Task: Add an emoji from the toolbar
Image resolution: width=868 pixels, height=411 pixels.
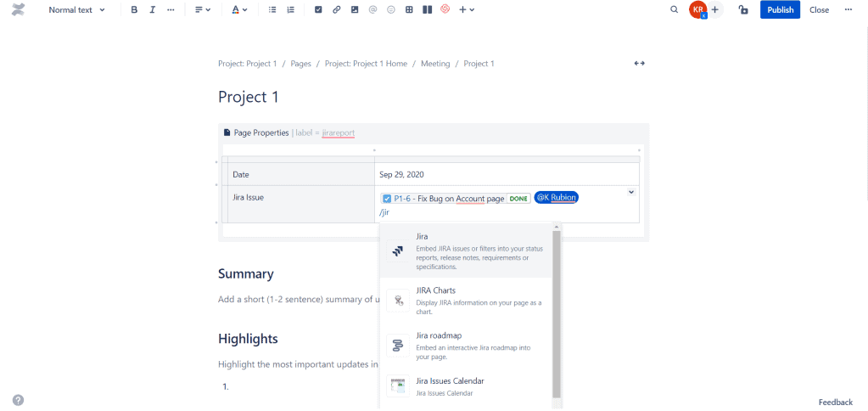Action: [391, 10]
